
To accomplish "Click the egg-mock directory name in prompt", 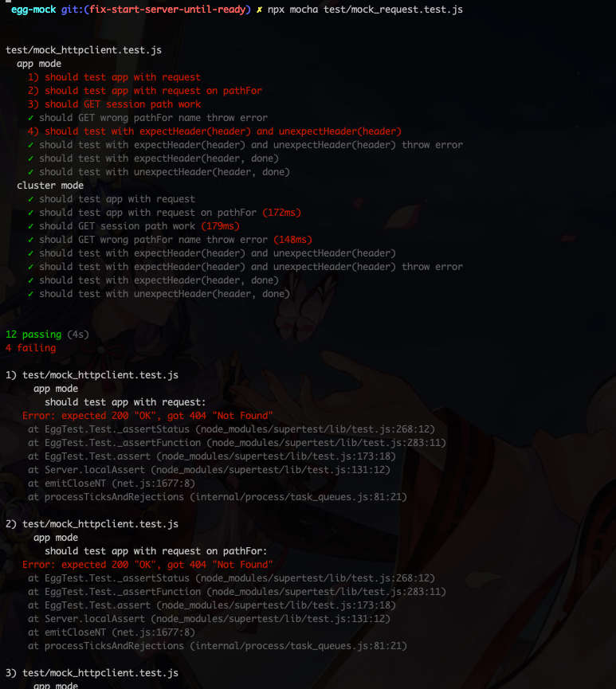I will tap(33, 10).
